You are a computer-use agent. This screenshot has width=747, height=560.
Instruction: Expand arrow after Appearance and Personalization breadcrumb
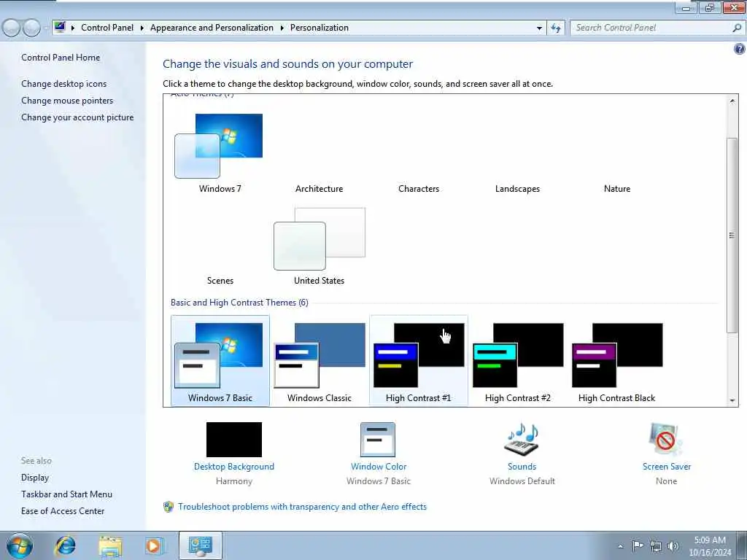point(282,28)
